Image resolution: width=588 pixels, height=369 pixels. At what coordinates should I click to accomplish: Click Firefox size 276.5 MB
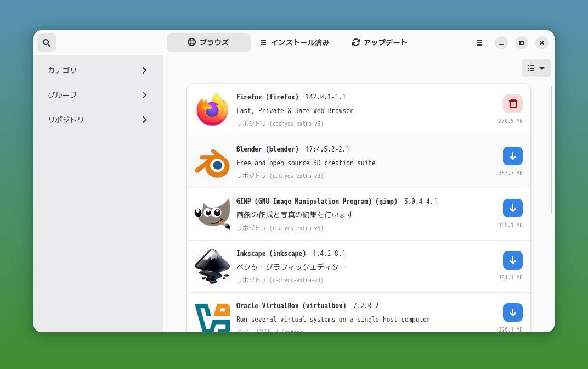(510, 121)
